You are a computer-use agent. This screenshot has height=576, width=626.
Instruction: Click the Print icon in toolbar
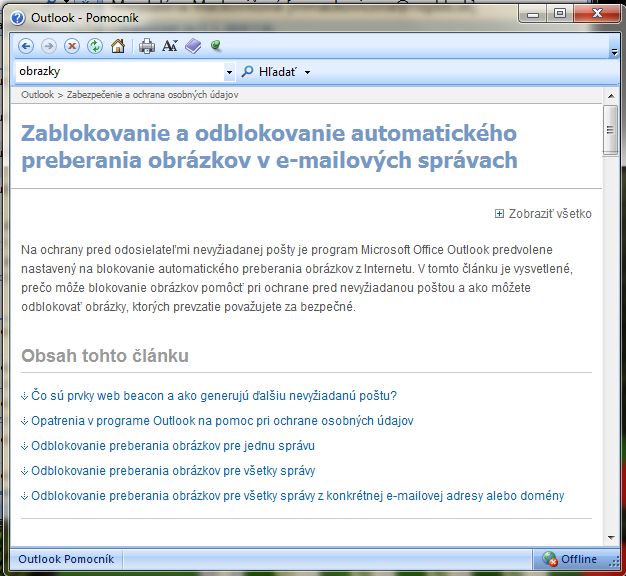[x=147, y=46]
